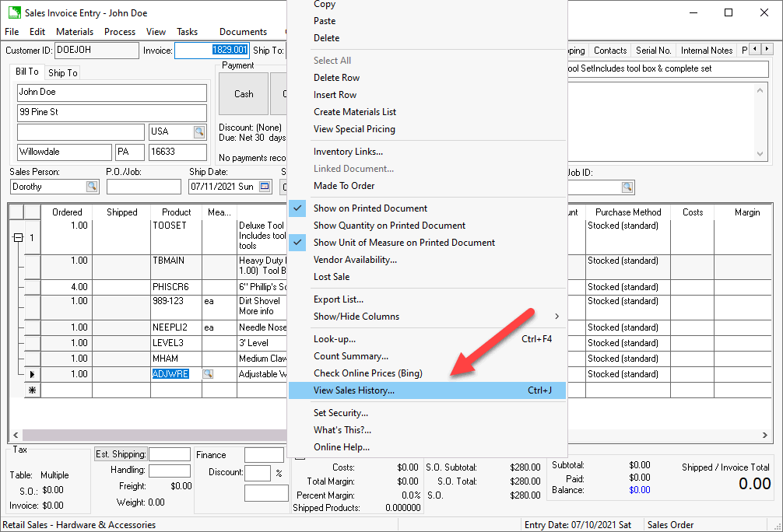Open the Materials menu in menu bar
This screenshot has height=532, width=783.
[75, 32]
